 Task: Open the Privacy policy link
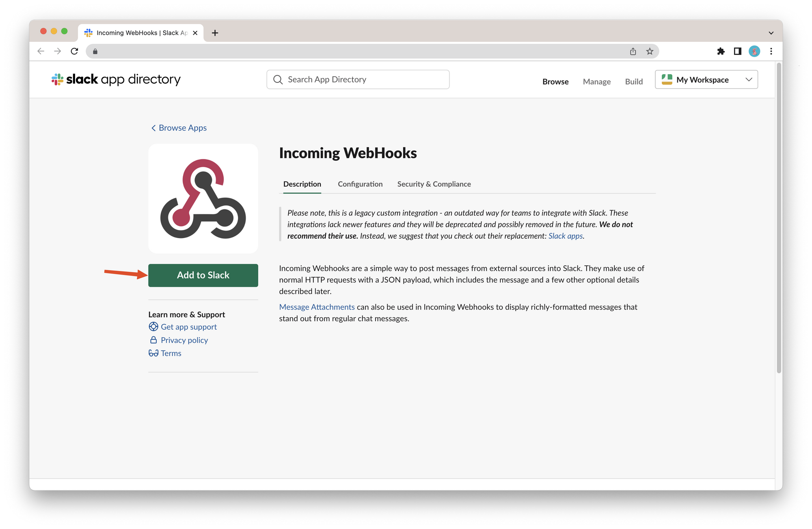(184, 340)
